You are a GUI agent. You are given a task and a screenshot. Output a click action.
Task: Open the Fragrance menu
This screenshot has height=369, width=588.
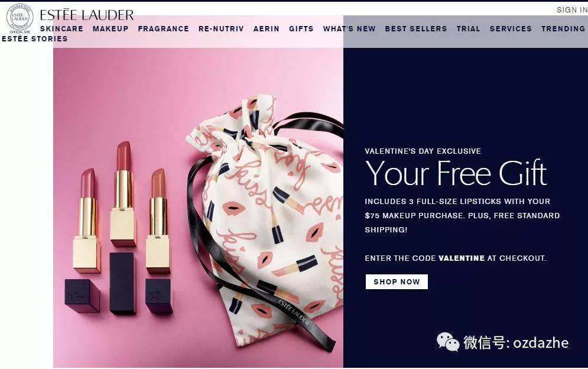(164, 28)
